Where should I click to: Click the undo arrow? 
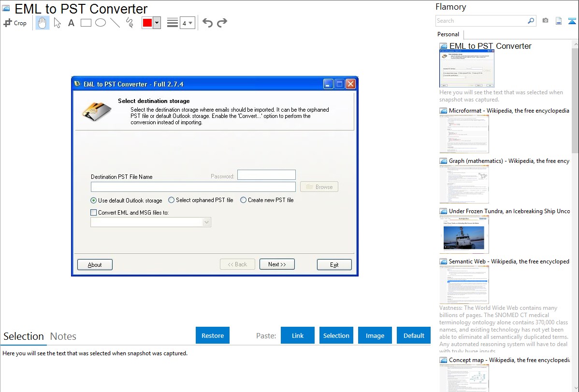pyautogui.click(x=207, y=23)
